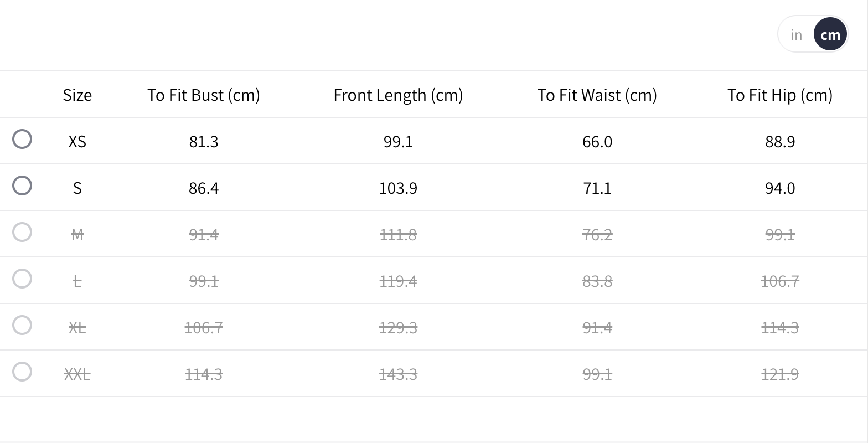This screenshot has width=868, height=443.
Task: Click the struck-through XXL size label
Action: [x=77, y=374]
